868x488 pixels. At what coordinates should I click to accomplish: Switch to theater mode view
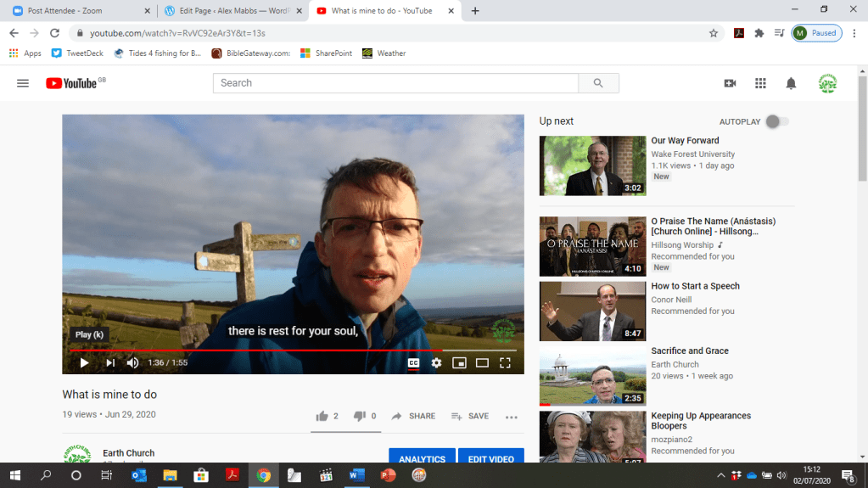(482, 363)
